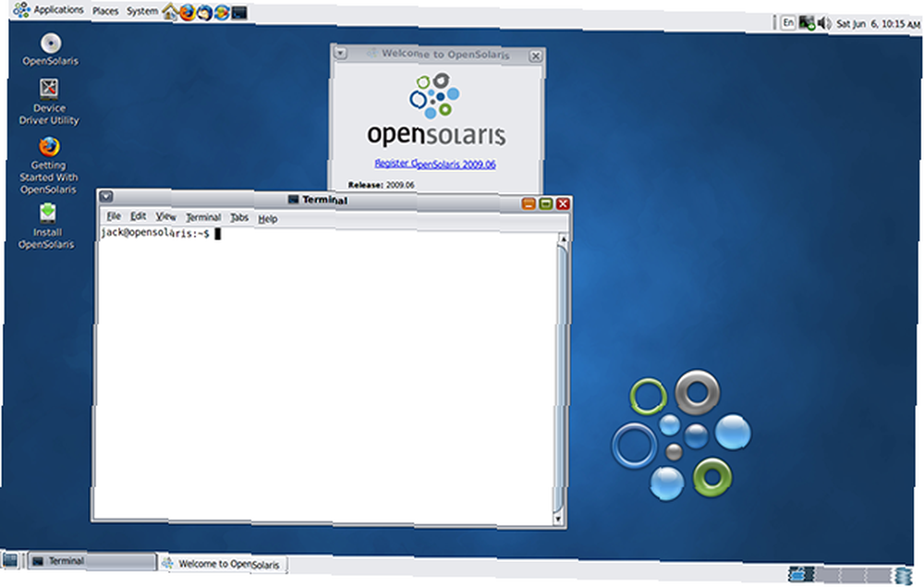Open the Tabs menu in Terminal
The width and height of the screenshot is (924, 587).
point(238,218)
